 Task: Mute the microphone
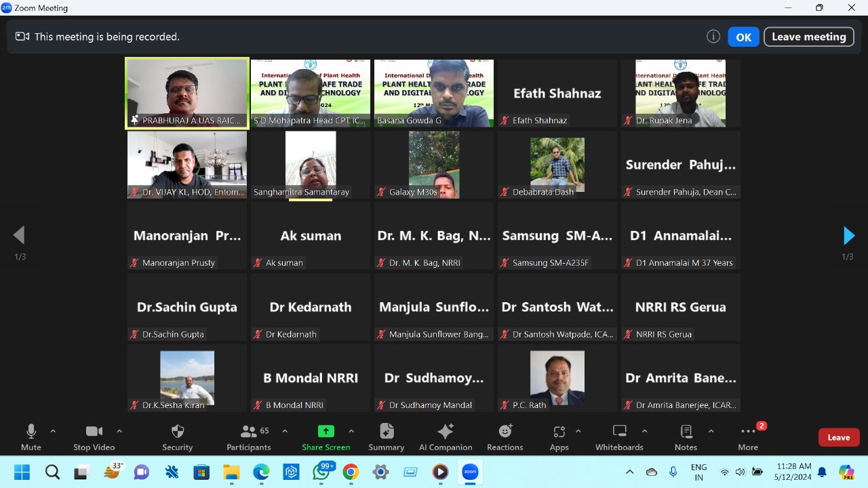click(x=31, y=437)
